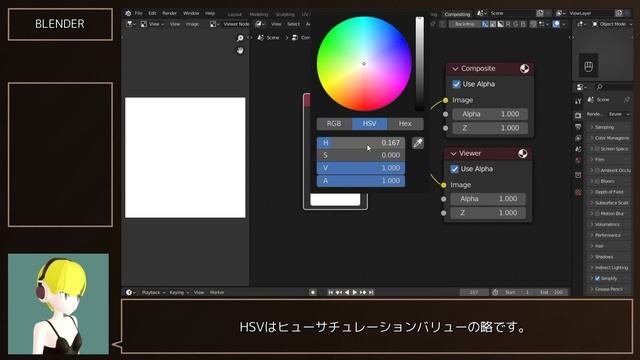Image resolution: width=640 pixels, height=360 pixels.
Task: Toggle Use Alpha in Viewer node
Action: coord(454,169)
